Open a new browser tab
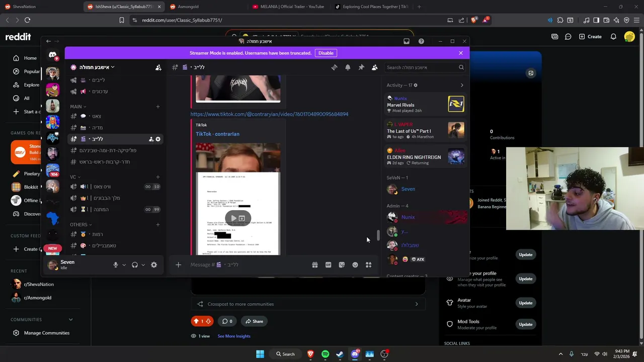The width and height of the screenshot is (644, 362). coord(419,7)
